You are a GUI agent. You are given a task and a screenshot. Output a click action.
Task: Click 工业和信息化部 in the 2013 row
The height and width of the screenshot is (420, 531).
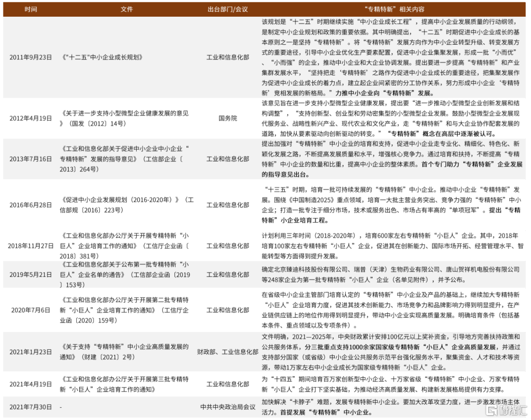pyautogui.click(x=228, y=159)
